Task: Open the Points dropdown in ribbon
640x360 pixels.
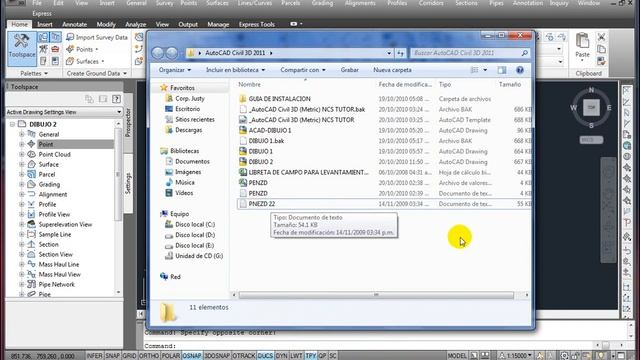Action: (x=82, y=49)
